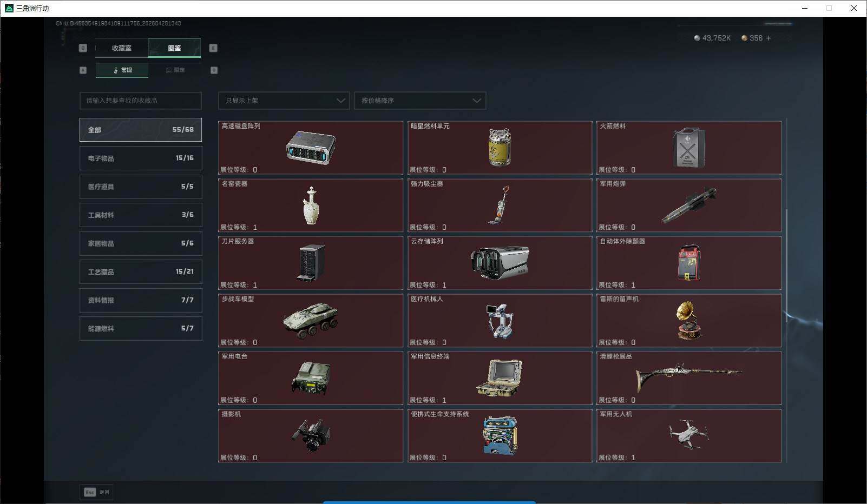Filter by 工艺藏品 category
867x504 pixels.
141,272
